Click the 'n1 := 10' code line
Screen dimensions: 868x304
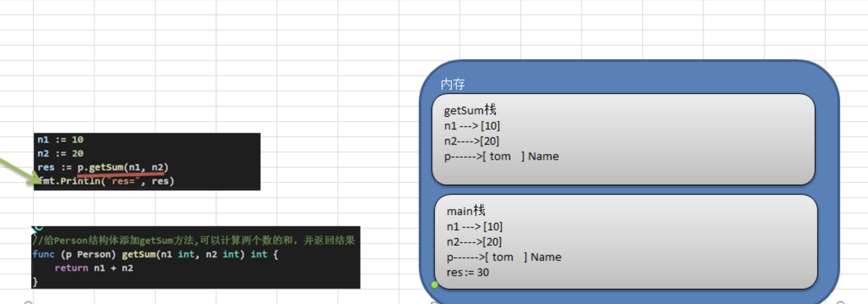[60, 140]
